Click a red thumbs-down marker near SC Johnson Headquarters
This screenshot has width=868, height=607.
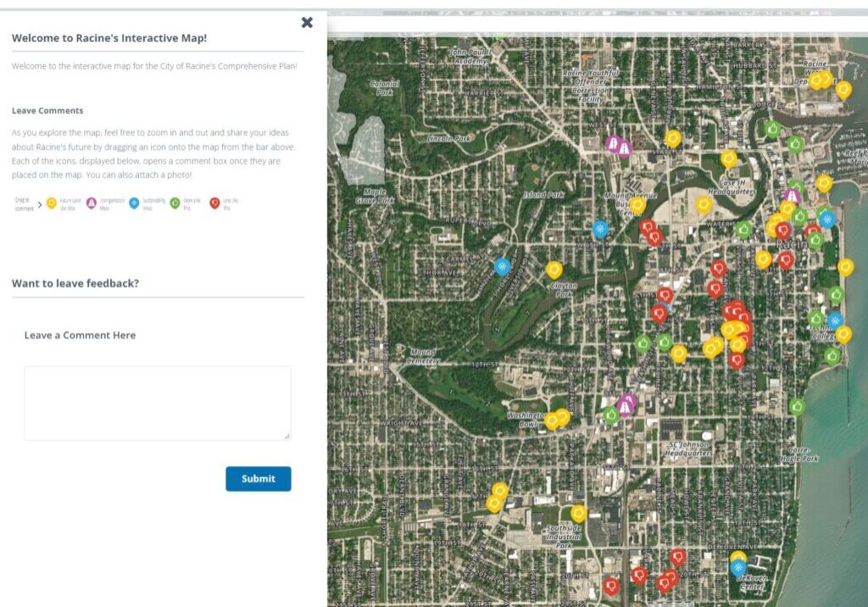[737, 361]
